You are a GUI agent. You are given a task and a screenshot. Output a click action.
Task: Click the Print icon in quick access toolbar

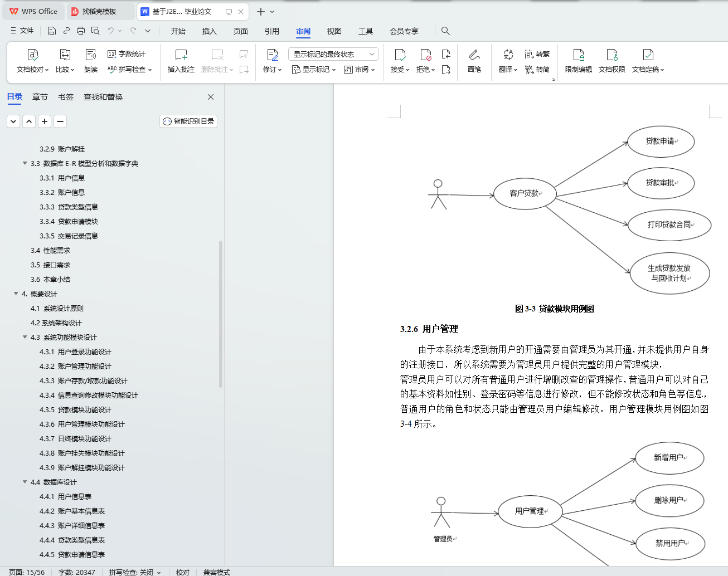click(81, 31)
